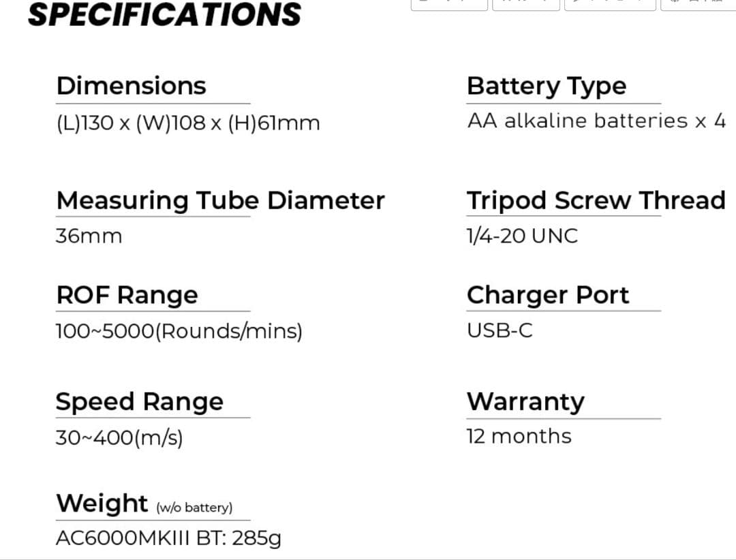Click the 100~5000(Rounds/mins) value

coord(179,331)
